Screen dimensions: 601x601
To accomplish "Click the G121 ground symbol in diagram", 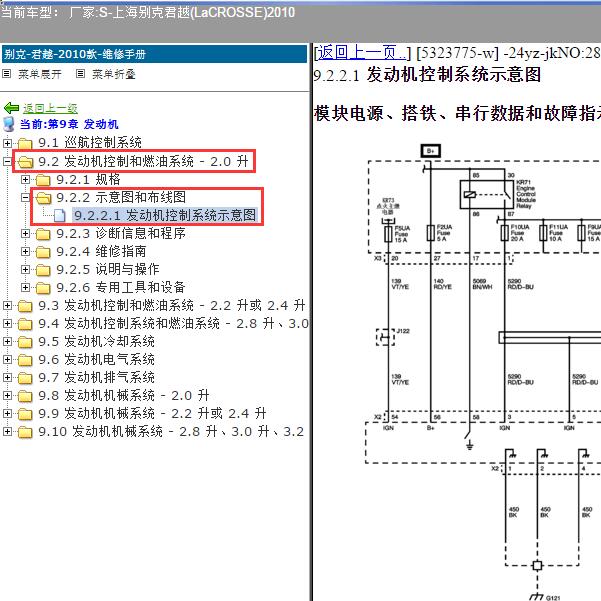I will click(x=537, y=596).
